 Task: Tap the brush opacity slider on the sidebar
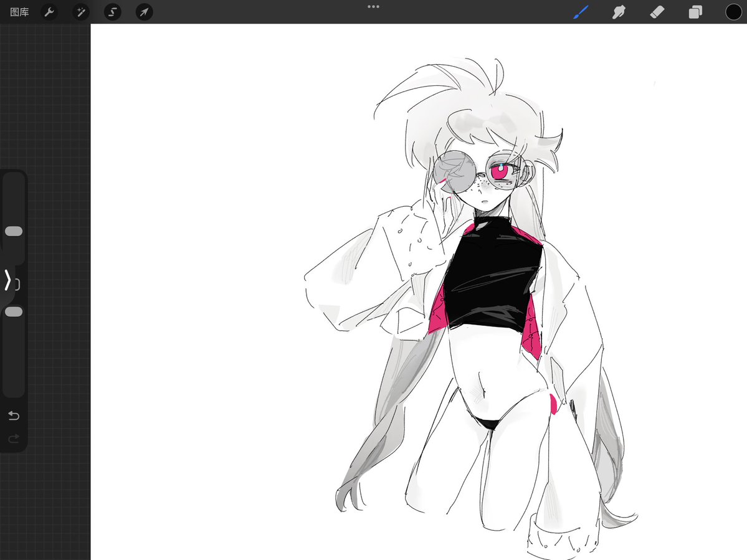(x=14, y=311)
